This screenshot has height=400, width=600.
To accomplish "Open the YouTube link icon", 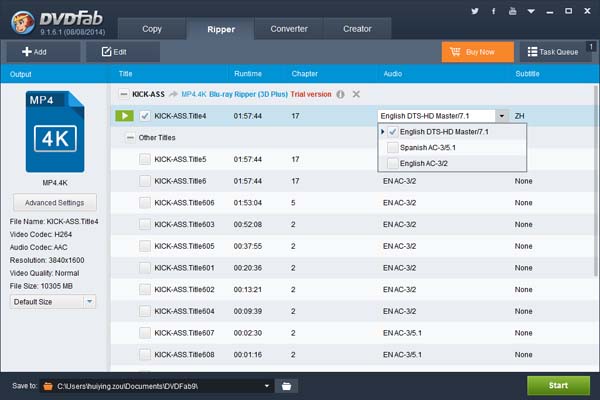I will click(x=512, y=11).
